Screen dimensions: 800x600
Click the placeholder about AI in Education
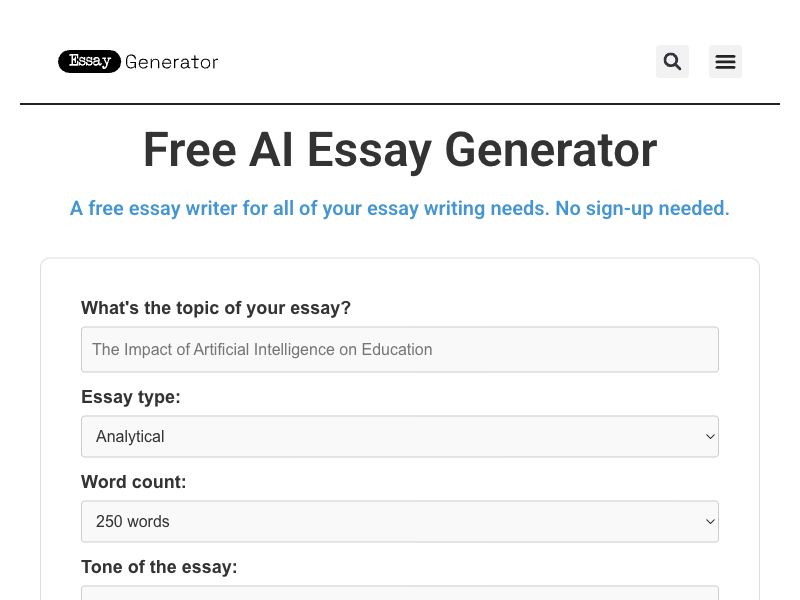point(261,349)
